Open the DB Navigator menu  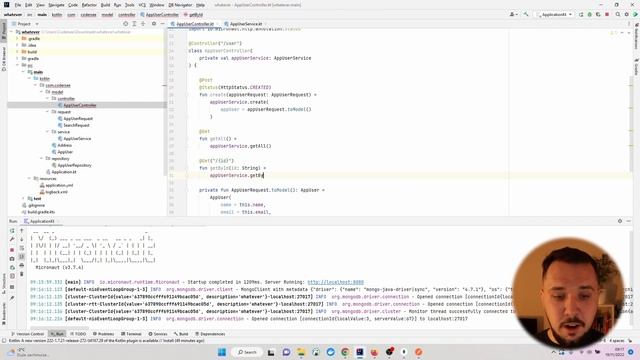180,5
